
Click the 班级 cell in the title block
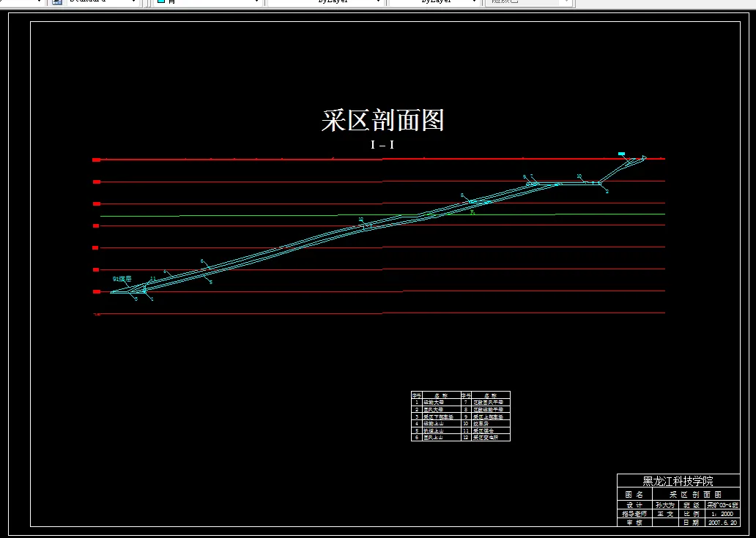click(692, 505)
